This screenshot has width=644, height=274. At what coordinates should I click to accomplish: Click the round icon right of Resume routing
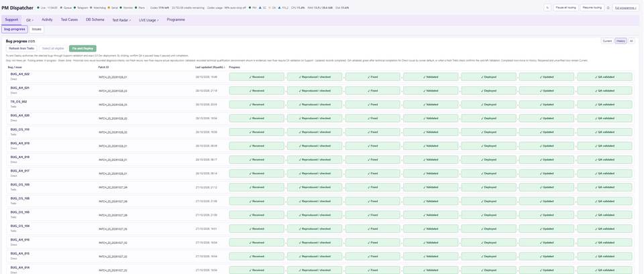click(608, 7)
